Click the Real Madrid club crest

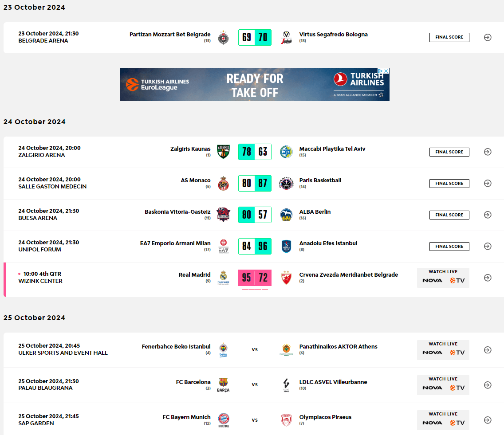[223, 278]
